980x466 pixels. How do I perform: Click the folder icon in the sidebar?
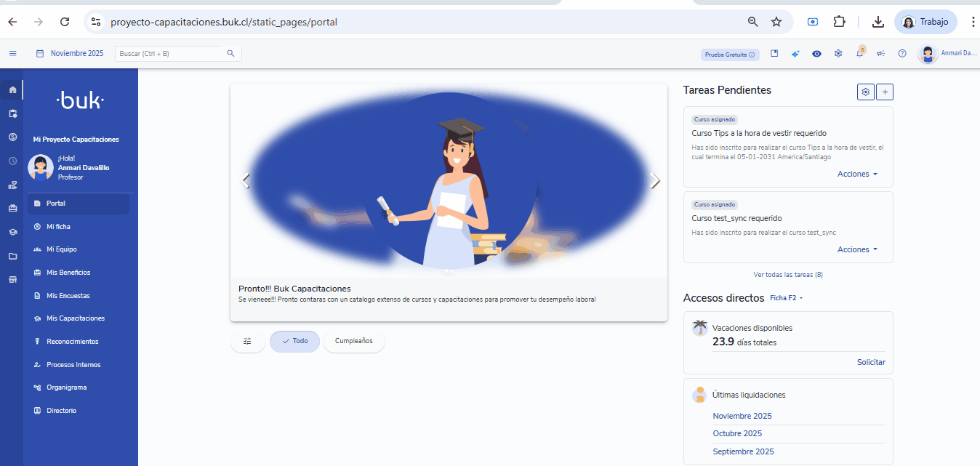coord(12,256)
